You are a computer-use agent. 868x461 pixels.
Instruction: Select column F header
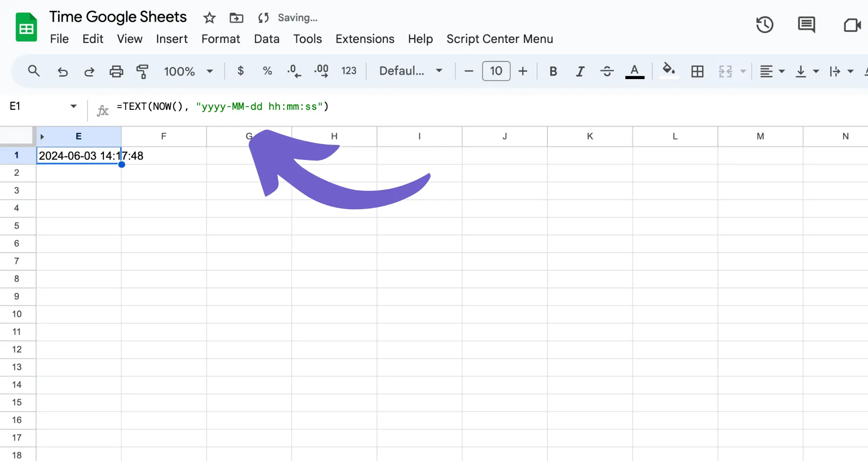pos(164,136)
